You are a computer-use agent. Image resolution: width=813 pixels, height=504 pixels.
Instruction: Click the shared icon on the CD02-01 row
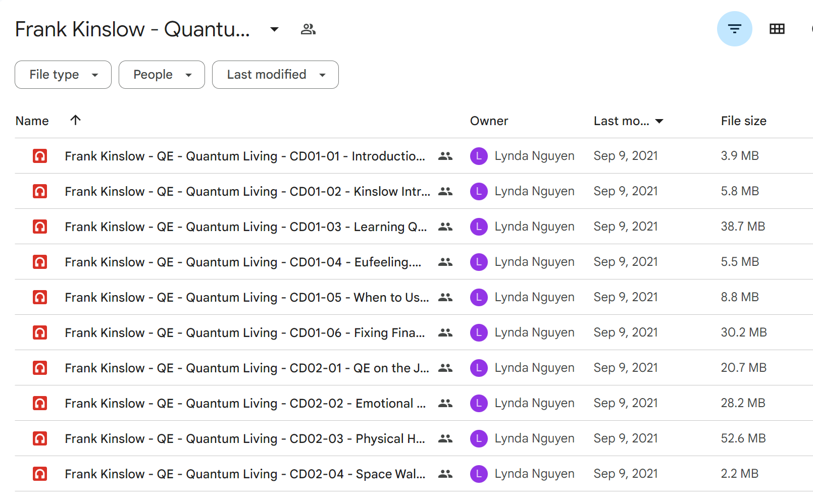[445, 368]
